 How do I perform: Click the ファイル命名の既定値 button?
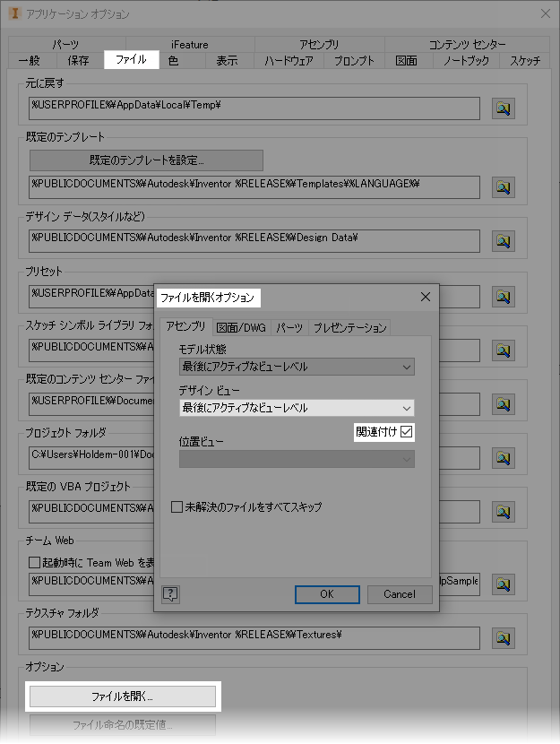click(123, 725)
